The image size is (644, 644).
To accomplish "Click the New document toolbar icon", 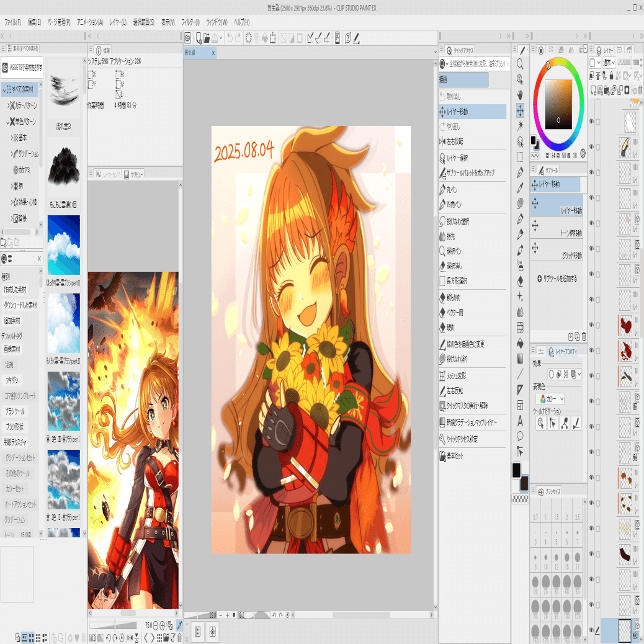I will point(199,38).
